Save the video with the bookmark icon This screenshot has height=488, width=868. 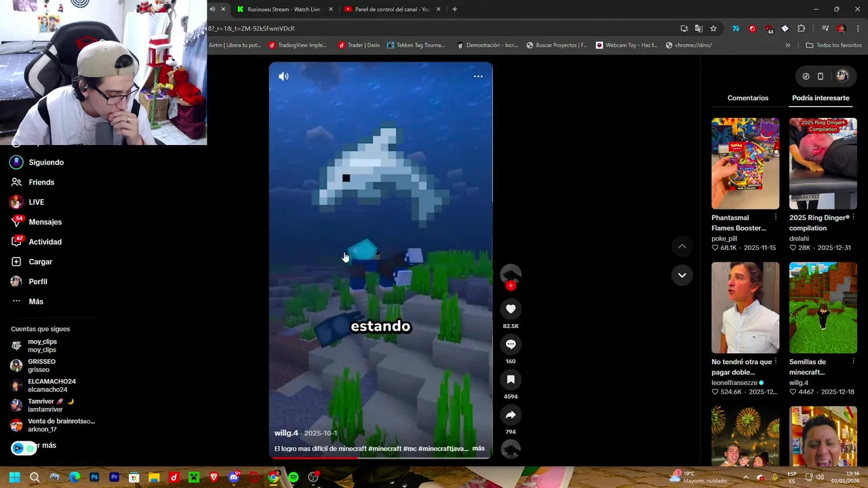point(511,380)
